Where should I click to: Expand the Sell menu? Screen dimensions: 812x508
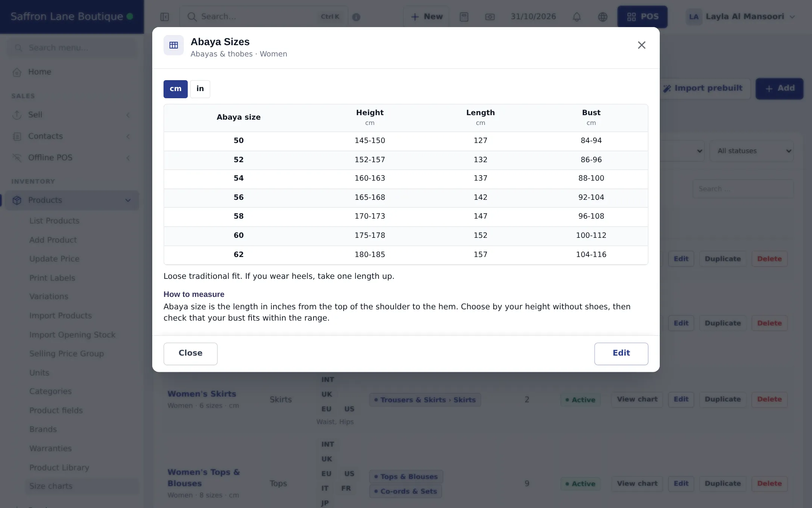tap(72, 115)
